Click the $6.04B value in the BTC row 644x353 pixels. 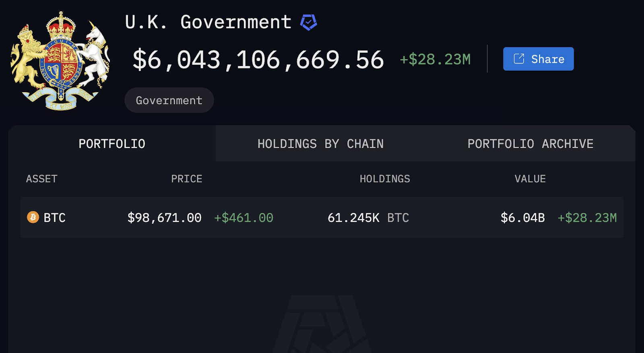click(x=522, y=218)
